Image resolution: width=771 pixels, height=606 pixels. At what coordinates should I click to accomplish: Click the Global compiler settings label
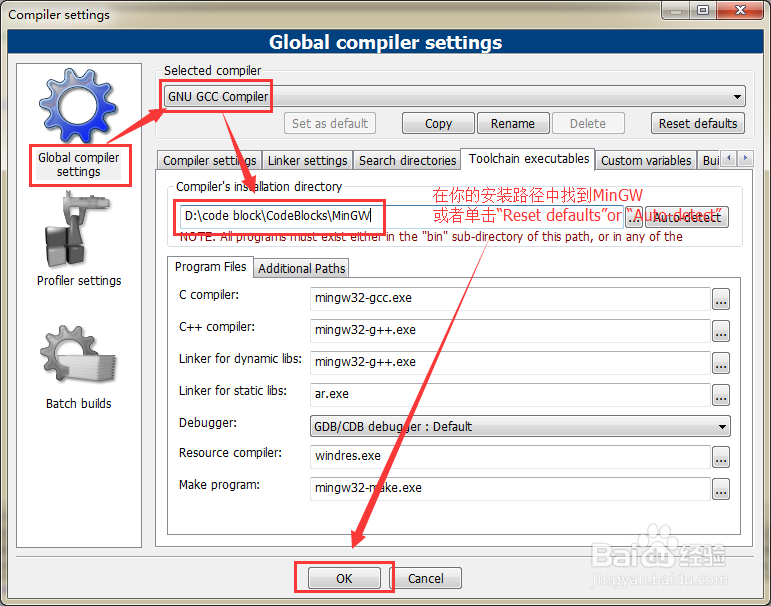[x=79, y=164]
